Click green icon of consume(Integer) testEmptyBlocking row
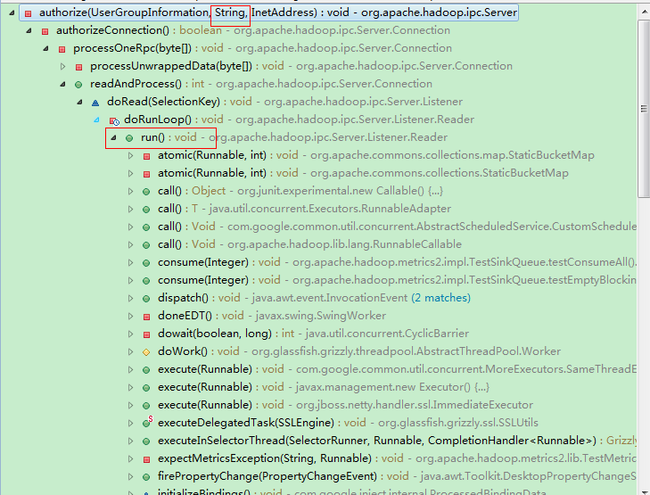 coord(146,281)
